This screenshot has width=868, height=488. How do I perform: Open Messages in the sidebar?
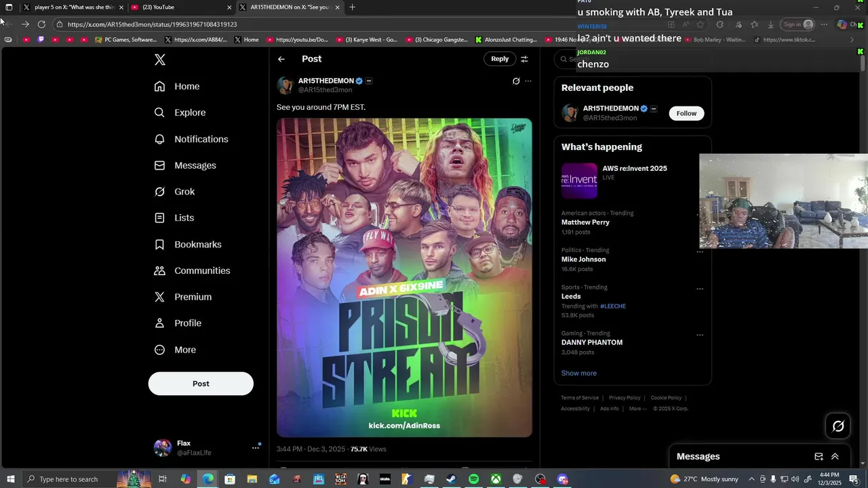(185, 165)
